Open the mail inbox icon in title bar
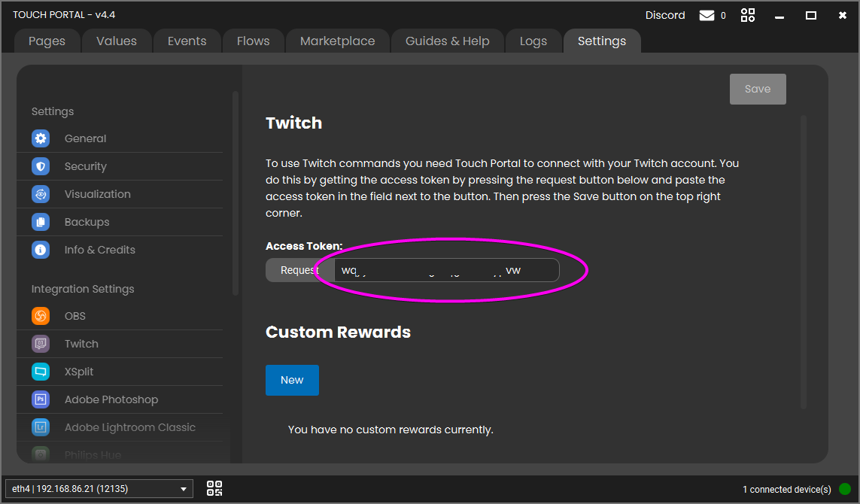This screenshot has width=860, height=504. pyautogui.click(x=707, y=16)
